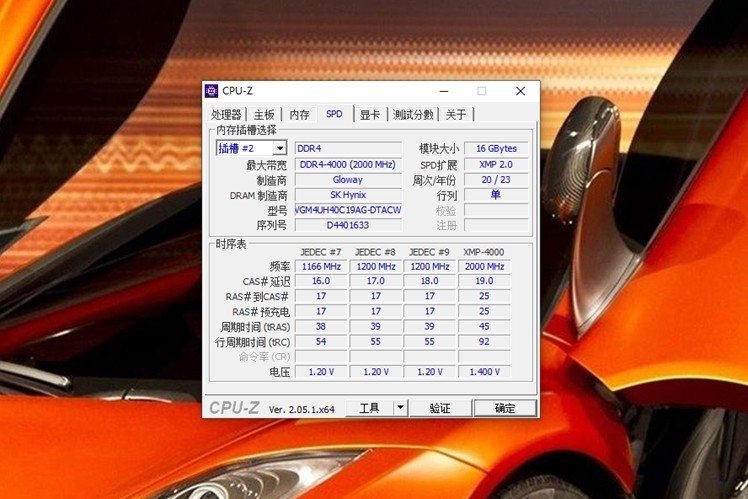The image size is (748, 499).
Task: Click the 19.0 CAS latency cell
Action: point(484,281)
